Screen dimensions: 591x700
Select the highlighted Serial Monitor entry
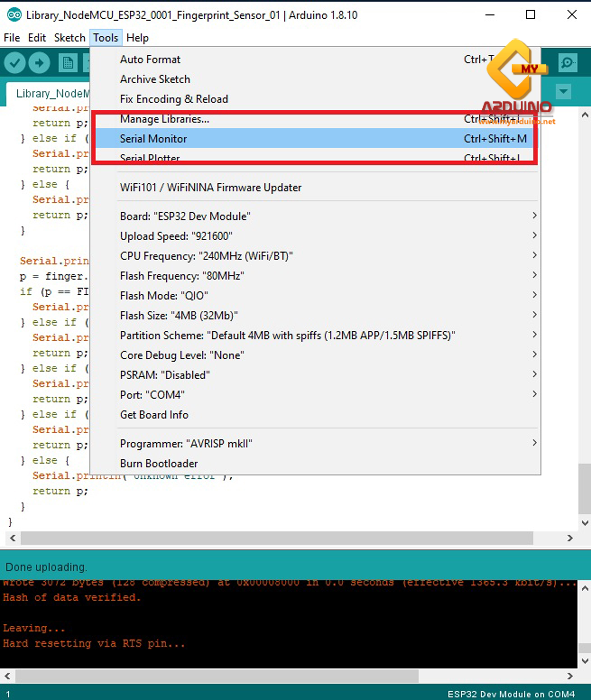coord(153,138)
